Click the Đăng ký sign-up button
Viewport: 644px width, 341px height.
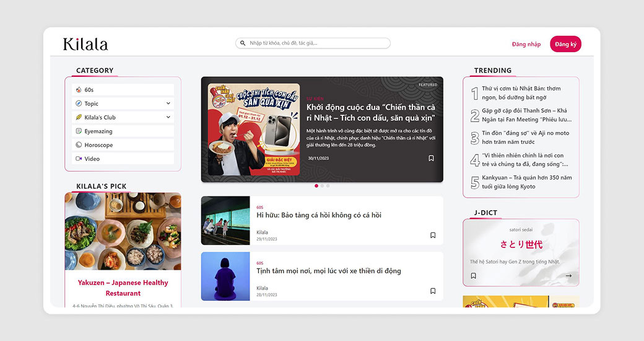(x=565, y=44)
